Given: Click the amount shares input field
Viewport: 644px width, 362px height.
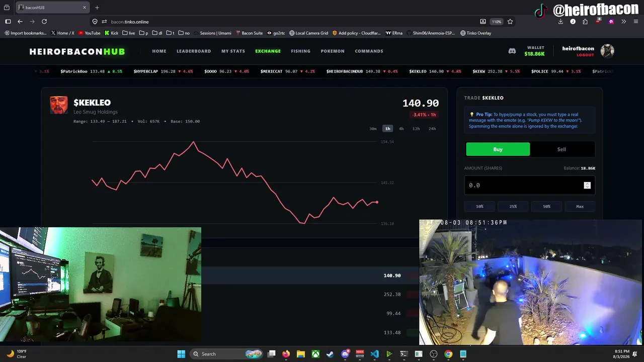Looking at the screenshot, I should pos(529,186).
